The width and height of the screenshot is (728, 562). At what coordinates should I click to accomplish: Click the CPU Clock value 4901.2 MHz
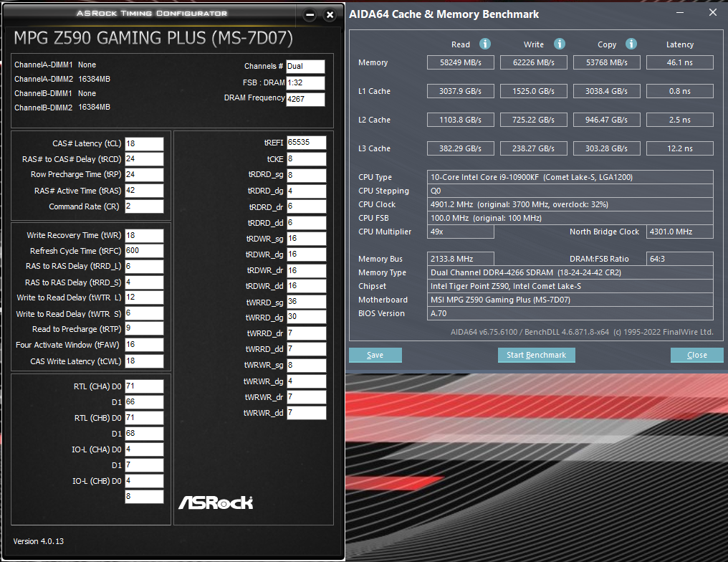(570, 204)
